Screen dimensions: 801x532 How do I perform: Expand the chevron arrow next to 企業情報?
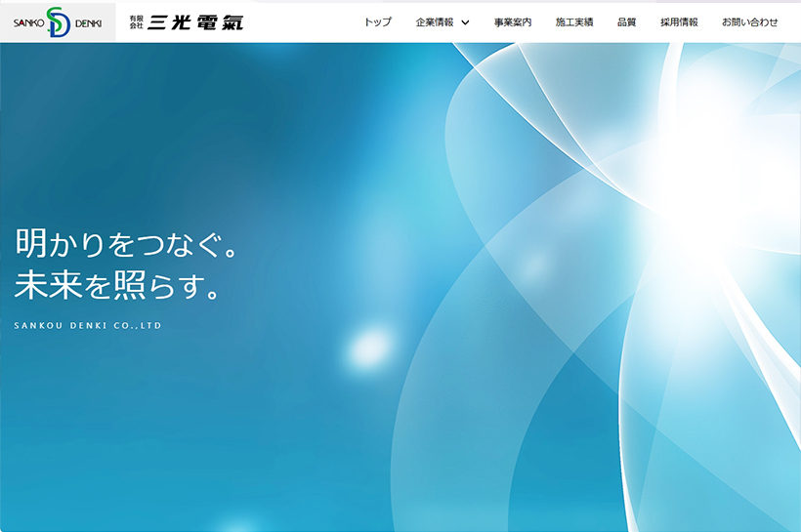[x=465, y=22]
